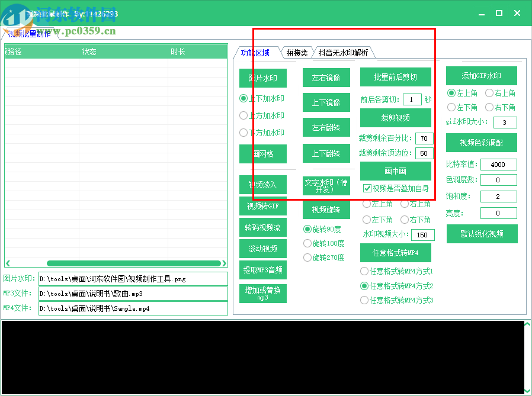Select 任意格式转MP4方式1 option
Screen dimensions: 532x396
tap(396, 271)
